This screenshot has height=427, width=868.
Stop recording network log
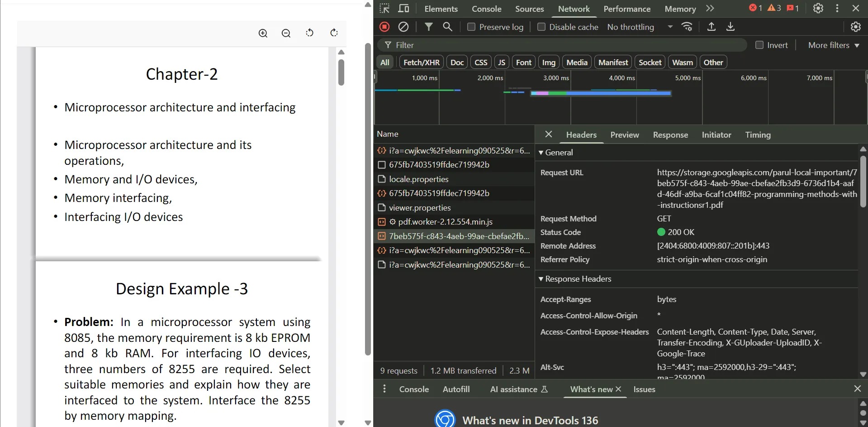(x=384, y=27)
